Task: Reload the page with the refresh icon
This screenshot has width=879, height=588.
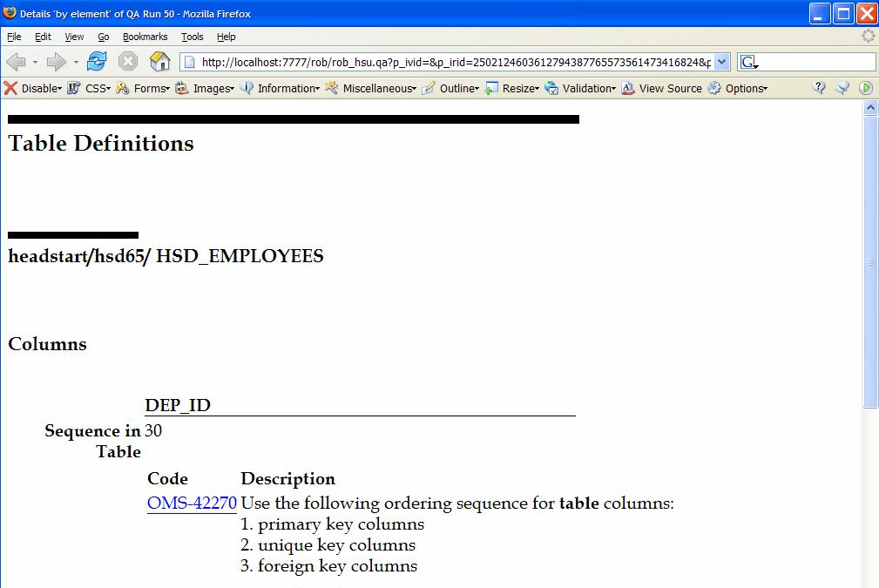Action: tap(97, 61)
